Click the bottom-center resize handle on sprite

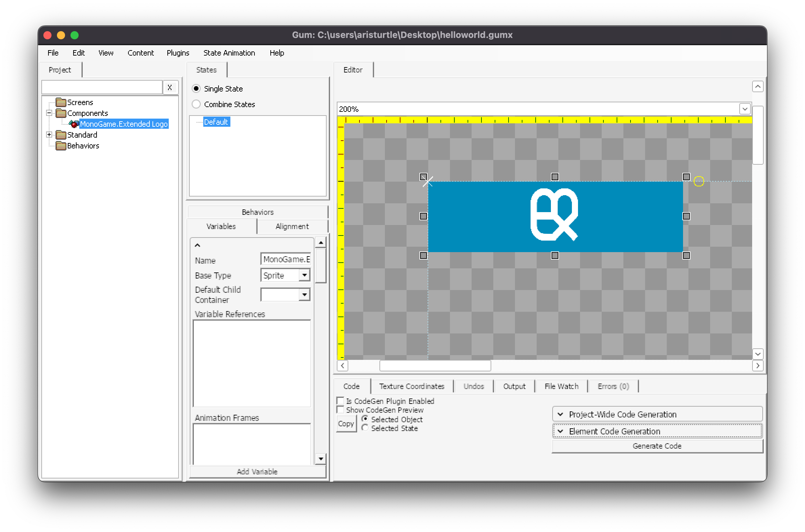pyautogui.click(x=555, y=255)
